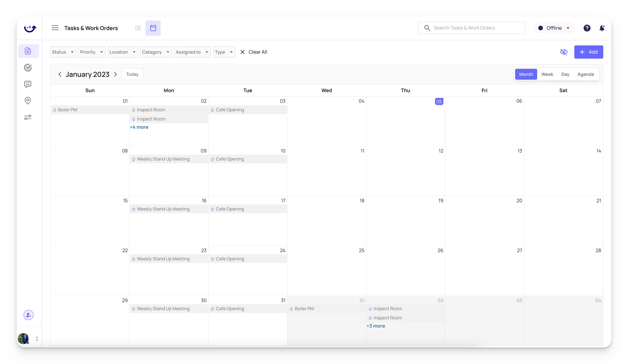Click Clear All filters
Screen dimensions: 628x364
pyautogui.click(x=253, y=52)
